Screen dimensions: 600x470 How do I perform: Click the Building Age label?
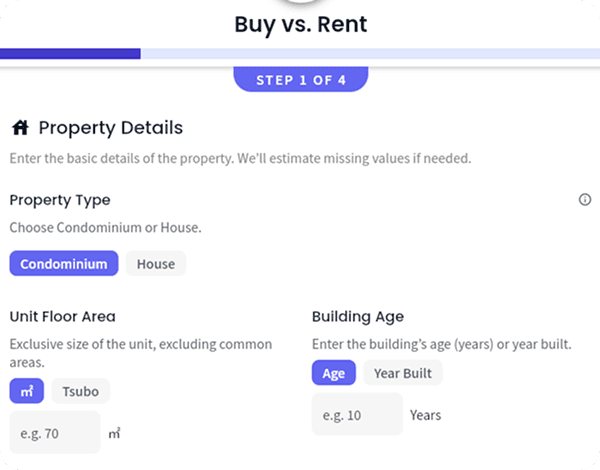point(358,317)
